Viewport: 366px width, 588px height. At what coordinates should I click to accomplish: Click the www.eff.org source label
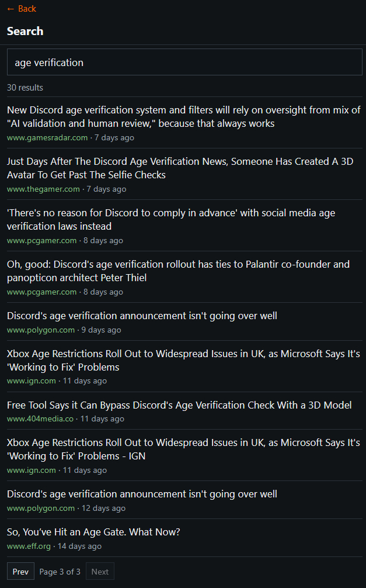coord(29,547)
